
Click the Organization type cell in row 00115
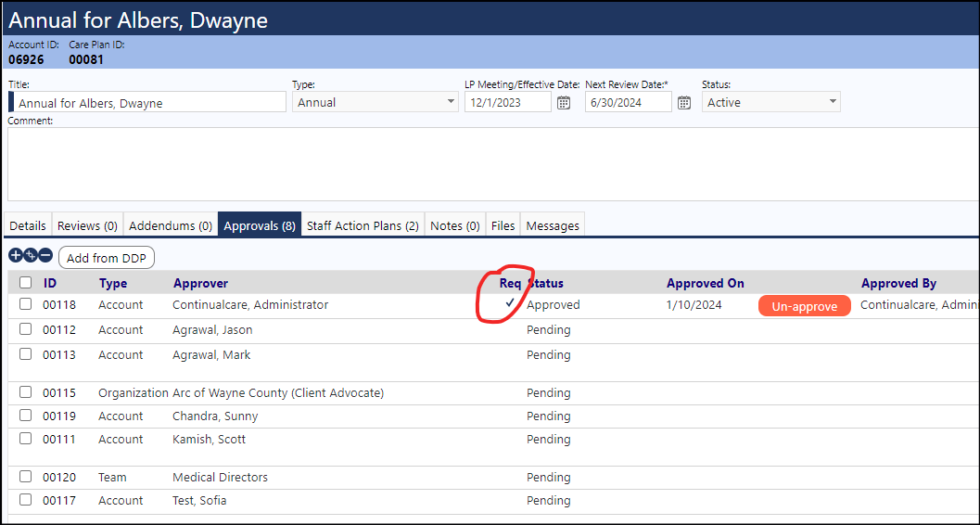pos(134,392)
